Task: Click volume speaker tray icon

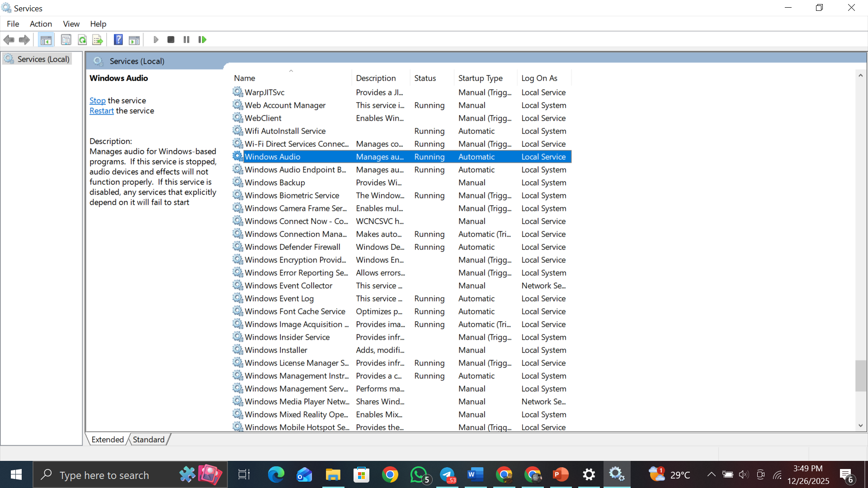Action: point(744,474)
